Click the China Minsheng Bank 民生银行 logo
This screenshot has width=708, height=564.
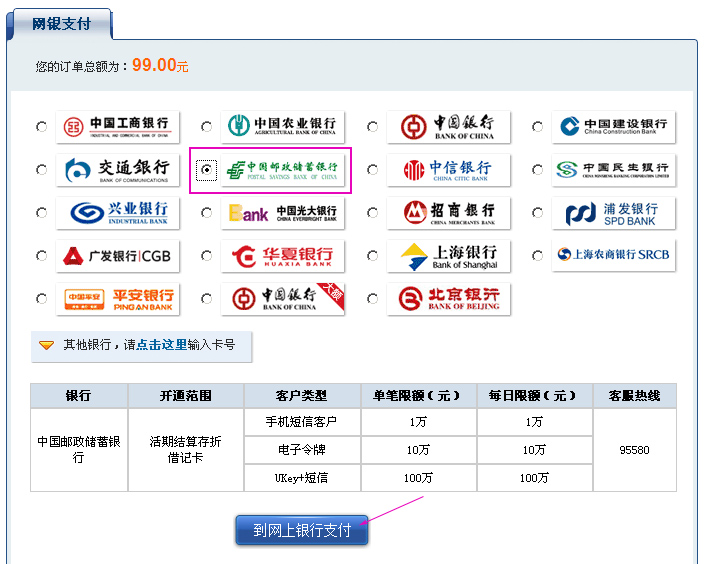(x=614, y=170)
